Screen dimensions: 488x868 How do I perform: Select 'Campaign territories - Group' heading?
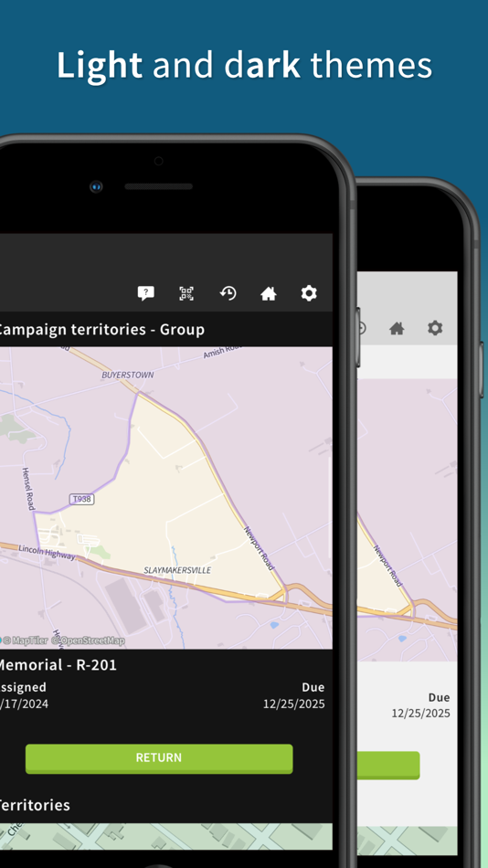(101, 329)
